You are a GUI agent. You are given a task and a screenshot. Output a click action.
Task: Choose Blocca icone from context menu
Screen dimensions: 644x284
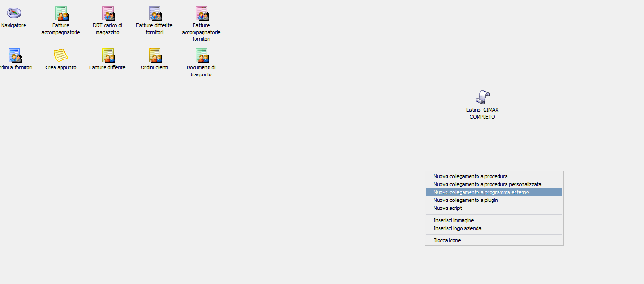[494, 240]
